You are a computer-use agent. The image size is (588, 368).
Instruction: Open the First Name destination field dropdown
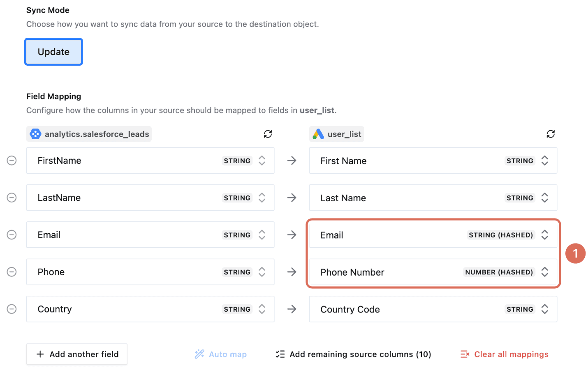pos(433,161)
